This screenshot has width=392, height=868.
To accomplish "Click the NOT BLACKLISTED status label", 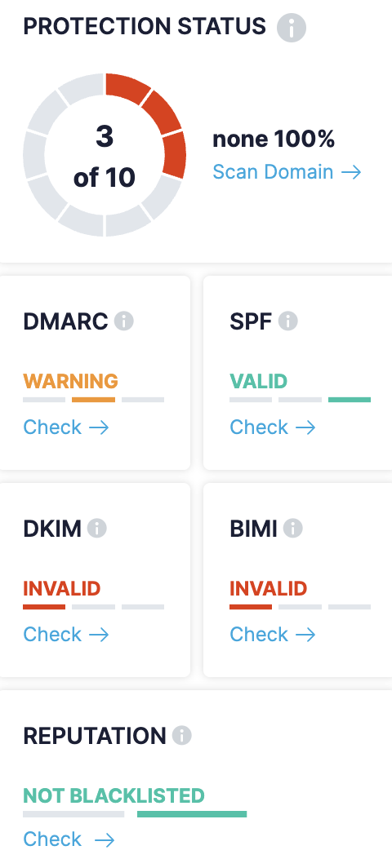I will (x=114, y=795).
